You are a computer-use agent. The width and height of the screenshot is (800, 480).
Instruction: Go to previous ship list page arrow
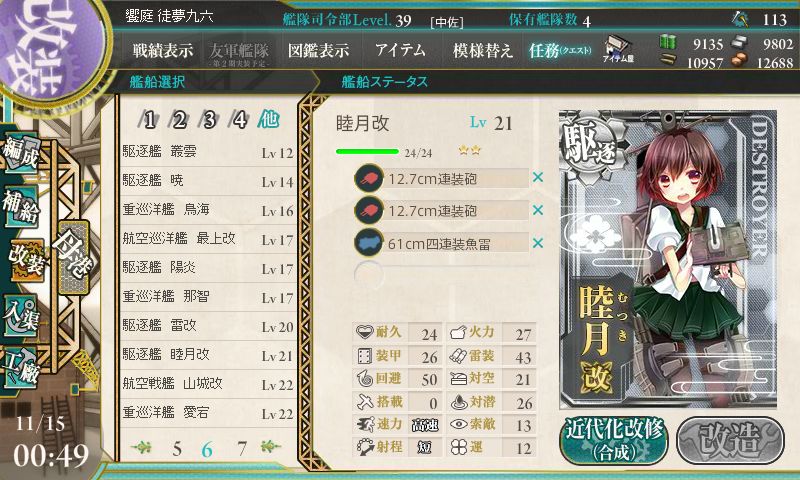coord(141,447)
